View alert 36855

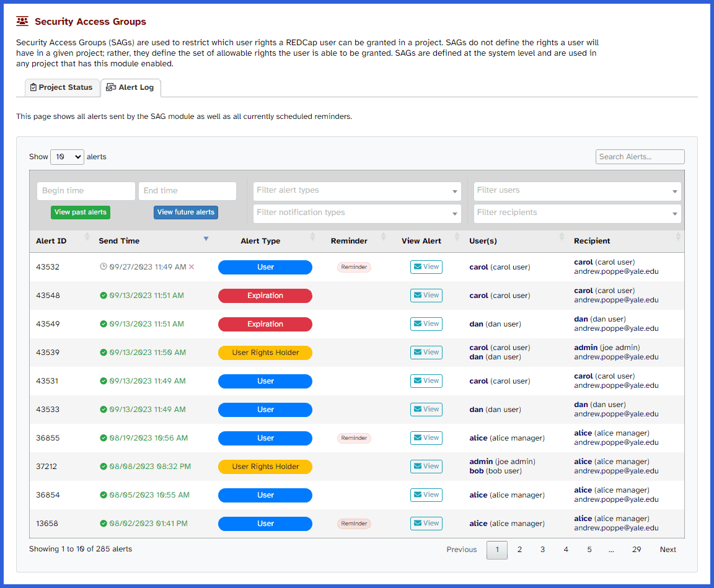[x=426, y=438]
